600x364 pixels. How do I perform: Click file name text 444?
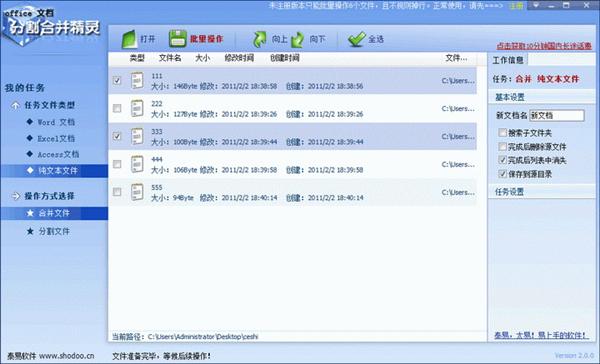click(x=157, y=160)
